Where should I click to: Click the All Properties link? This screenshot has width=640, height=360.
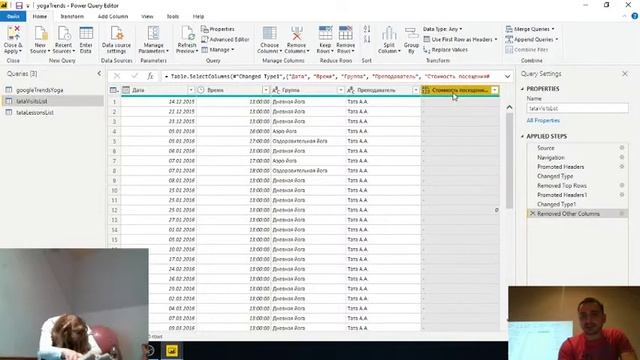[x=543, y=120]
